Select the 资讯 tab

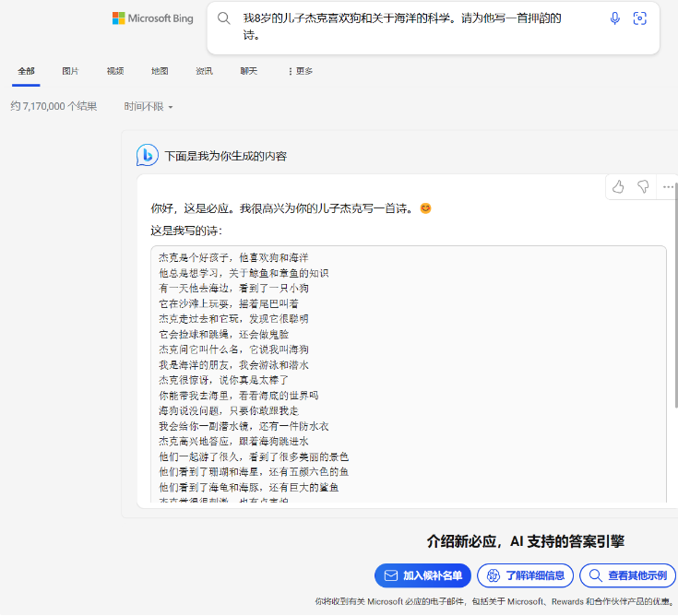click(204, 71)
